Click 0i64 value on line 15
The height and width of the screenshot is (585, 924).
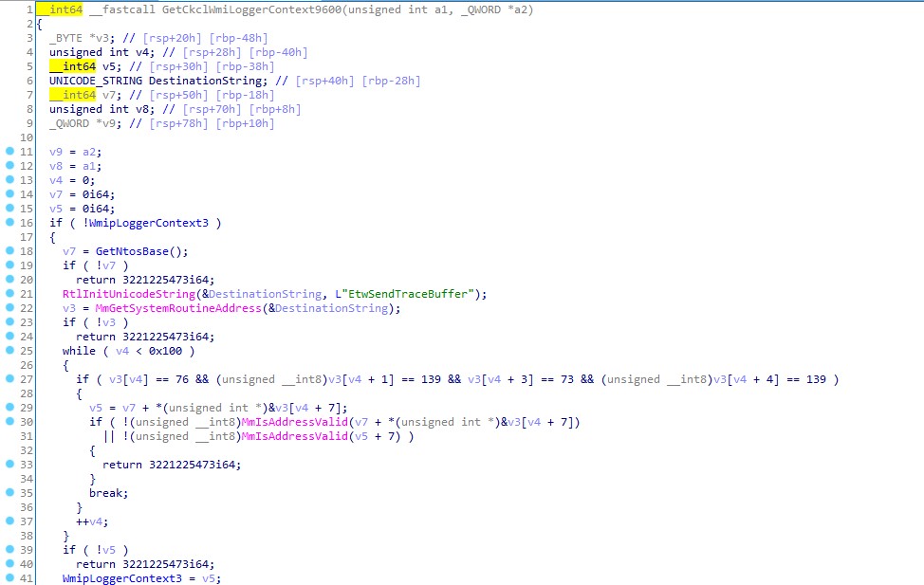click(x=96, y=209)
